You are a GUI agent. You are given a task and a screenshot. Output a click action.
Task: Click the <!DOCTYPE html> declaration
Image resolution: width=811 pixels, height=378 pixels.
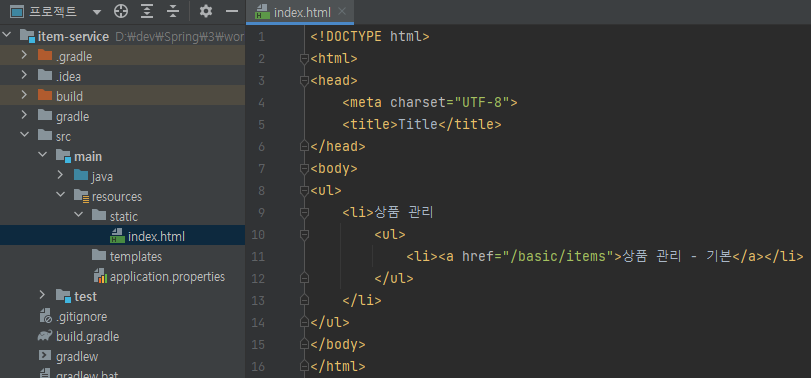pyautogui.click(x=370, y=37)
